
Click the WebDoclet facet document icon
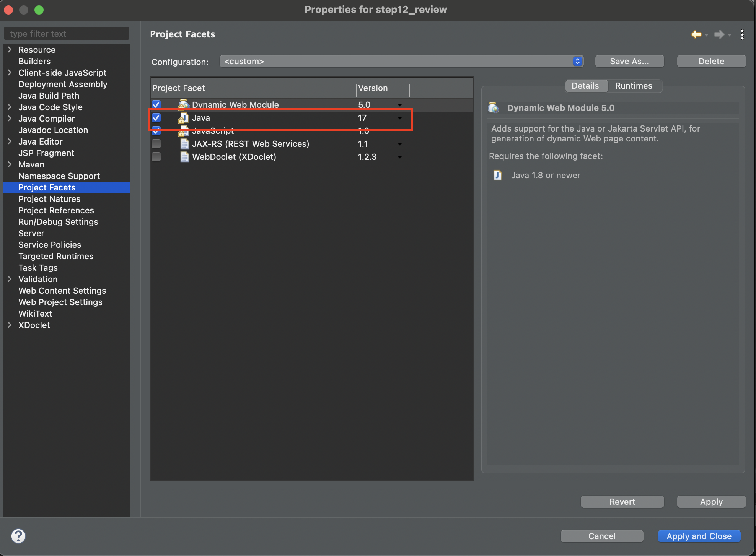[x=185, y=157]
